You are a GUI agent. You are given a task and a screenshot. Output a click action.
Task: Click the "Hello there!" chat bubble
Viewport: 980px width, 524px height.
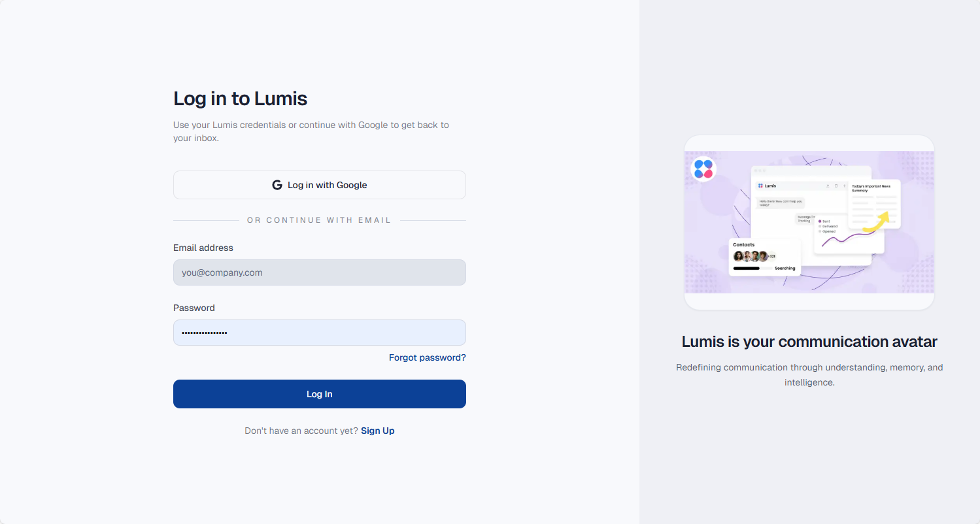pyautogui.click(x=781, y=203)
